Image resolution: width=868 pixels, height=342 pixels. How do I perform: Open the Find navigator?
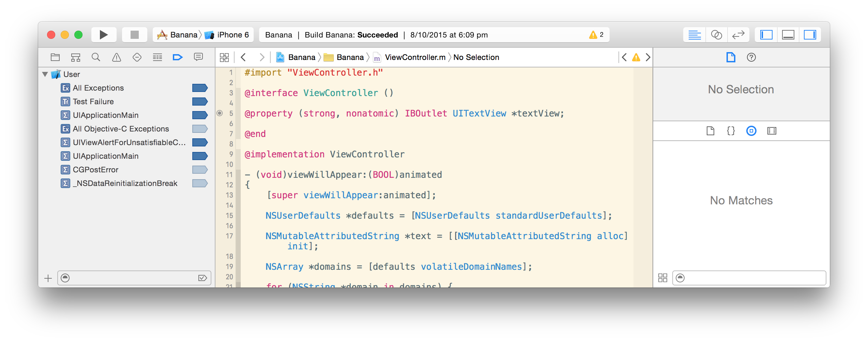(96, 57)
